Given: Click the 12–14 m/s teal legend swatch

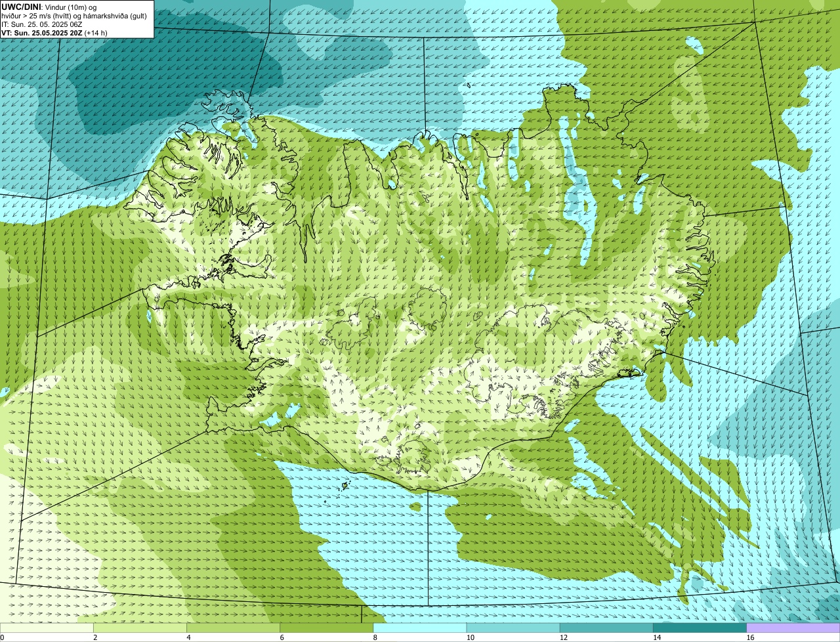Looking at the screenshot, I should click(x=606, y=628).
